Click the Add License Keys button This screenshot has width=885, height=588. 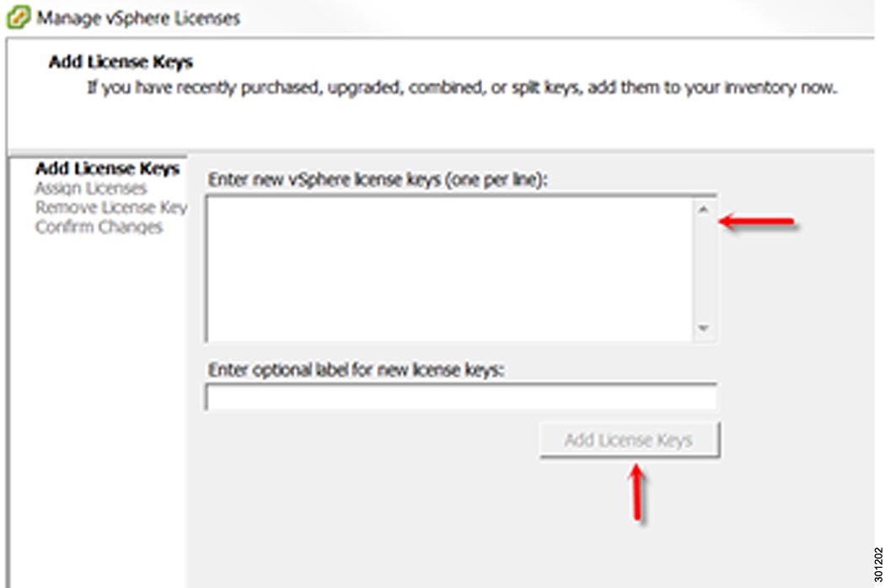coord(629,440)
